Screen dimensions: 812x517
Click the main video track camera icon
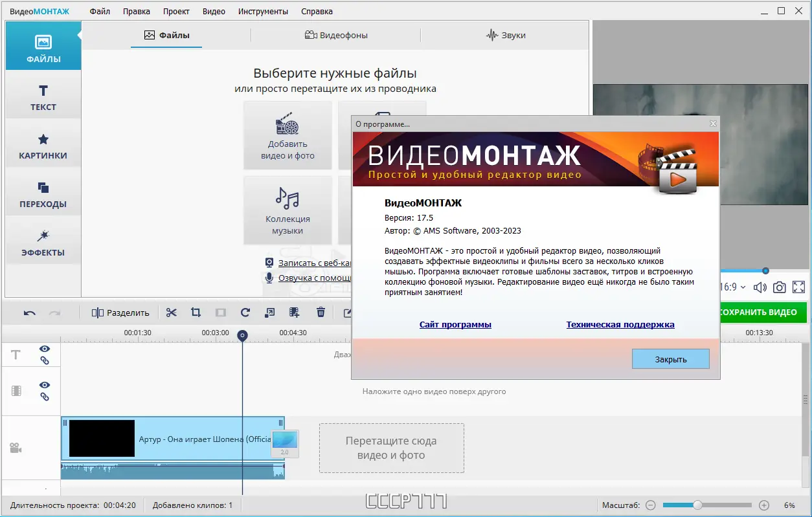point(16,448)
